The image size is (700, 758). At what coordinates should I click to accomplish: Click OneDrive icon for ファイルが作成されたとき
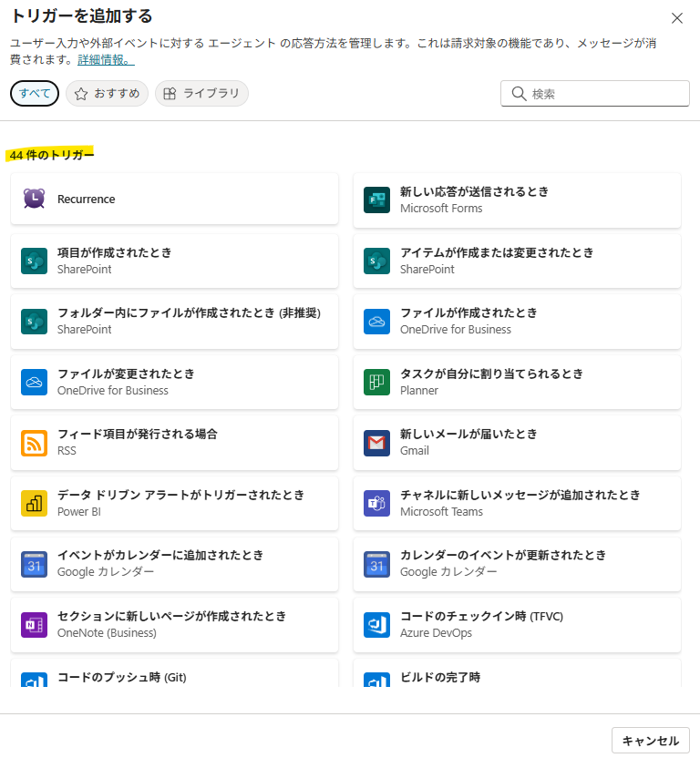point(376,321)
